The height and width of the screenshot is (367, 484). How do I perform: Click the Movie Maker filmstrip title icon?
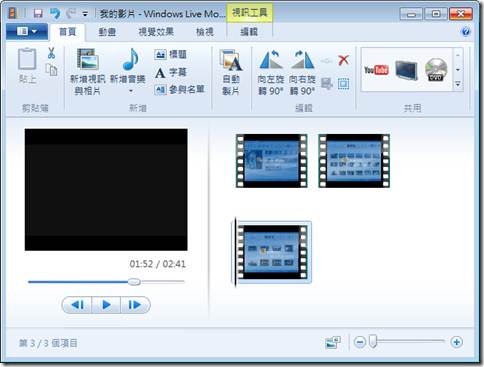click(12, 13)
